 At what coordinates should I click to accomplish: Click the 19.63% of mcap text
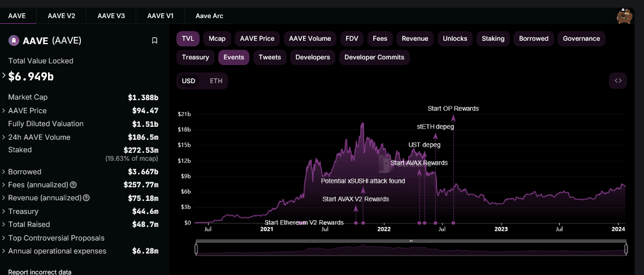[132, 158]
